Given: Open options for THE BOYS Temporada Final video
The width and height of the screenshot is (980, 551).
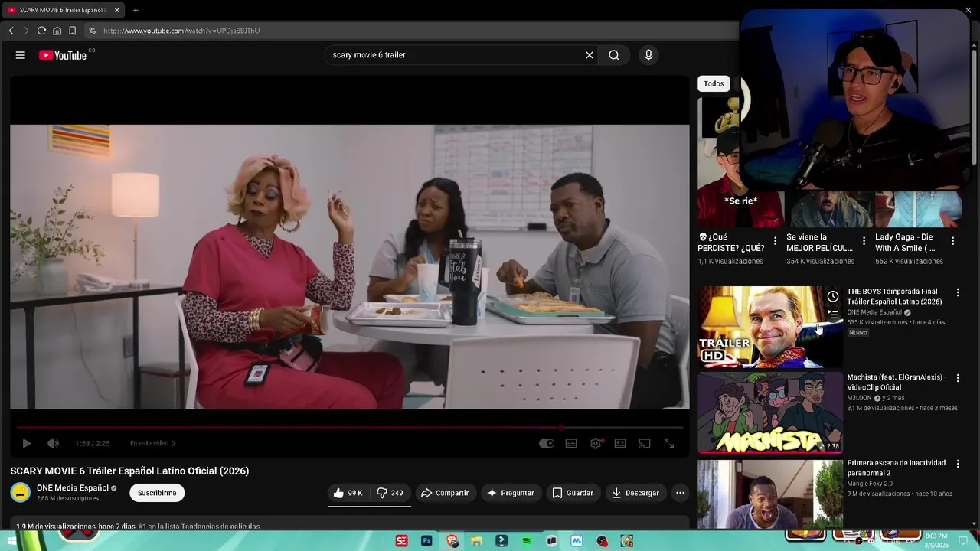Looking at the screenshot, I should click(957, 292).
